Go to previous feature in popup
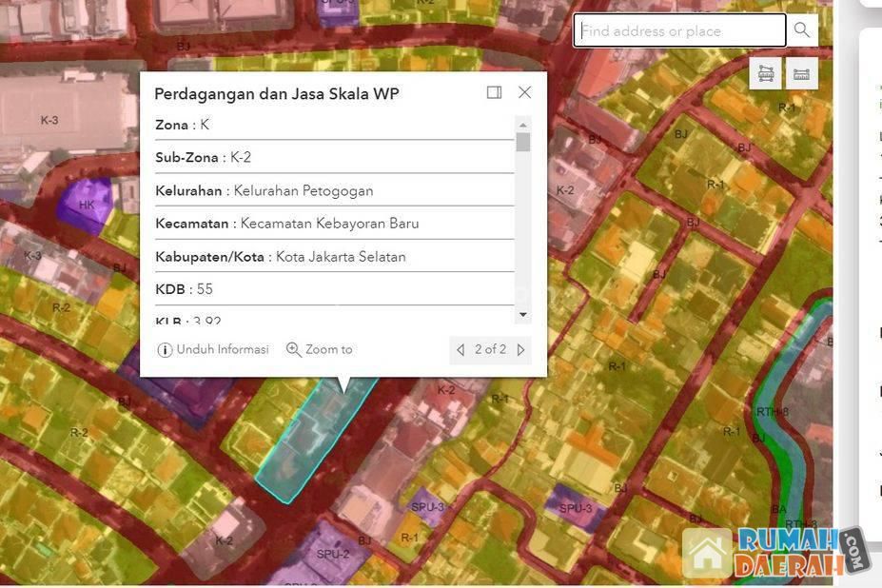882x588 pixels. pyautogui.click(x=461, y=349)
